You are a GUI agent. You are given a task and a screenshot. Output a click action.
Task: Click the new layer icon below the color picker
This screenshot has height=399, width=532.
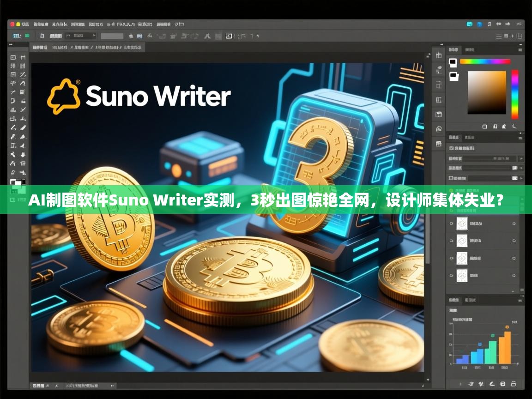click(485, 126)
